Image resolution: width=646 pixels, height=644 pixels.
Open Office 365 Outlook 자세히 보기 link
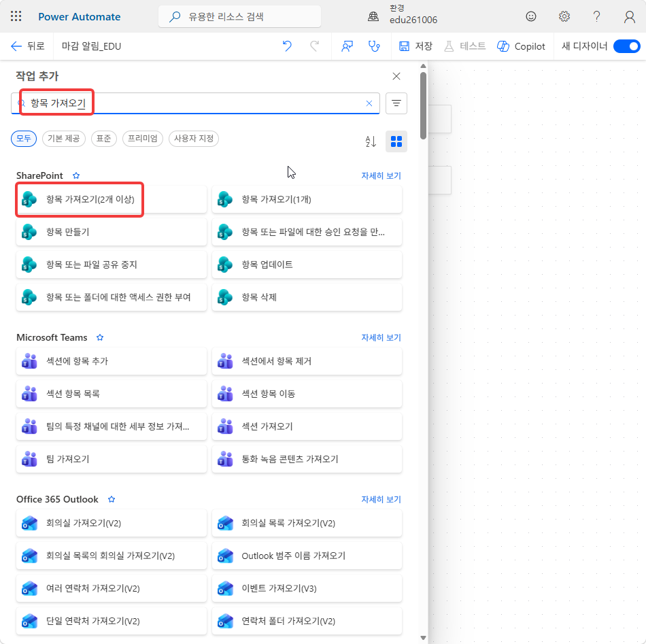click(x=381, y=499)
